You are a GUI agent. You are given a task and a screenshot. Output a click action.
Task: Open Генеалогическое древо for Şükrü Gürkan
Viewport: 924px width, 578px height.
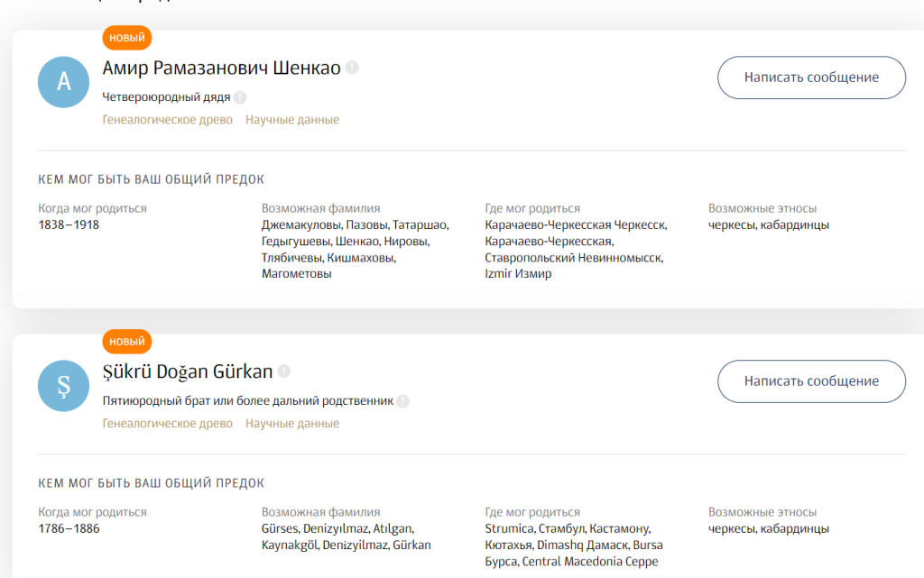pos(168,423)
